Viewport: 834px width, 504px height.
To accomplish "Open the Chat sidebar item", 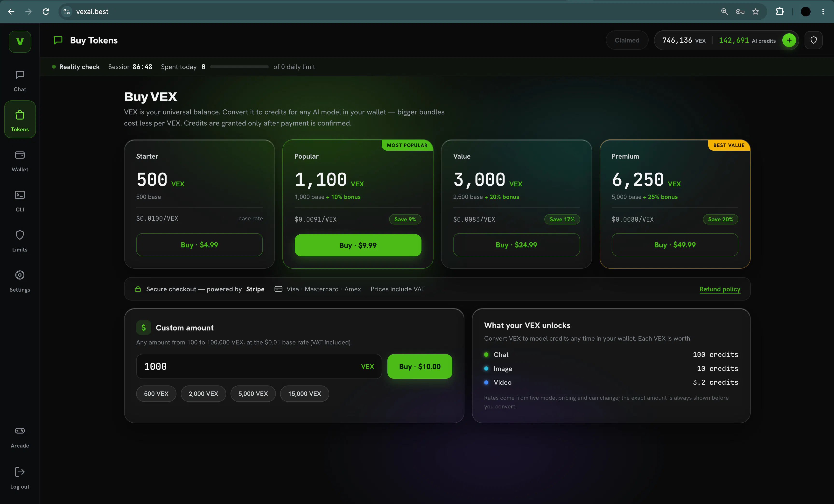I will tap(20, 81).
